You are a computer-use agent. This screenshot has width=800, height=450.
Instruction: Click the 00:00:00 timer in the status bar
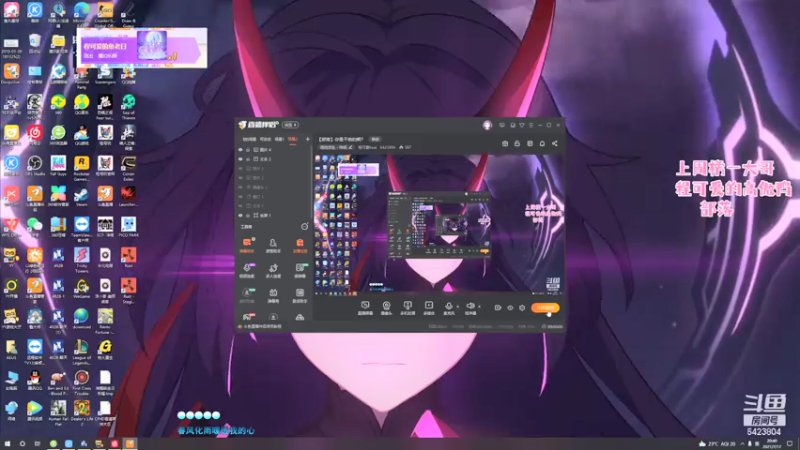click(552, 327)
